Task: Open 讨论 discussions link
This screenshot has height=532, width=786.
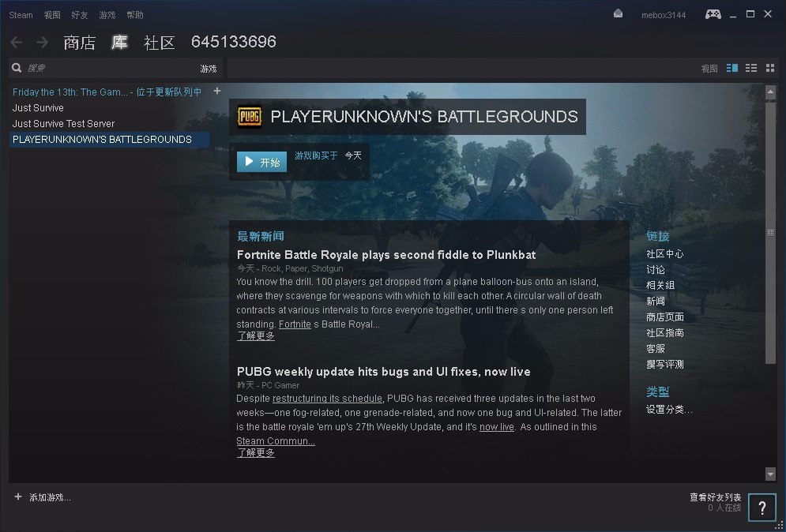Action: point(656,270)
